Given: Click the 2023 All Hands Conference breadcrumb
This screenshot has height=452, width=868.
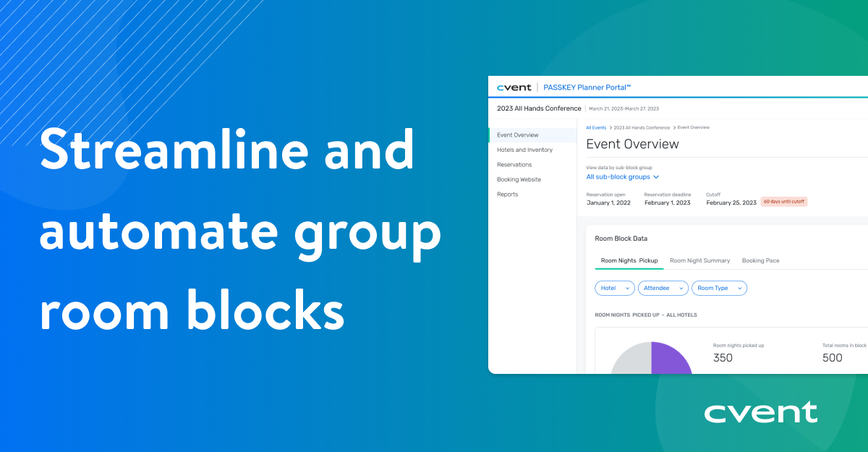Looking at the screenshot, I should (641, 127).
